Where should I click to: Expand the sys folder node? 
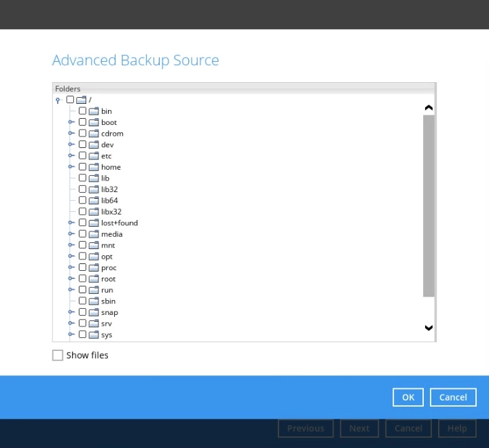point(71,335)
